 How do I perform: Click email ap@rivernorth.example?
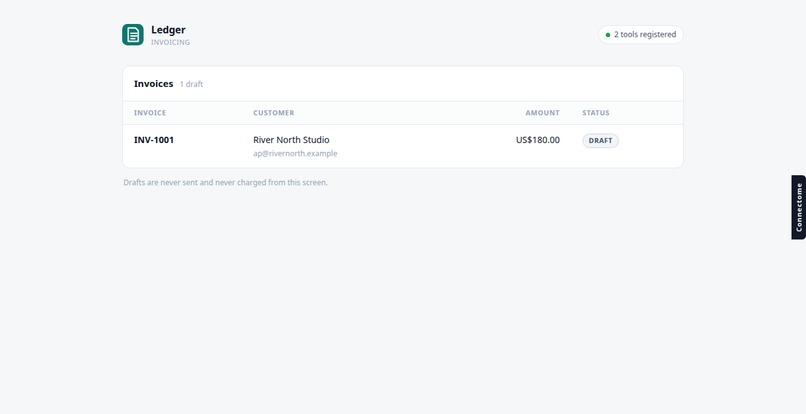[295, 153]
